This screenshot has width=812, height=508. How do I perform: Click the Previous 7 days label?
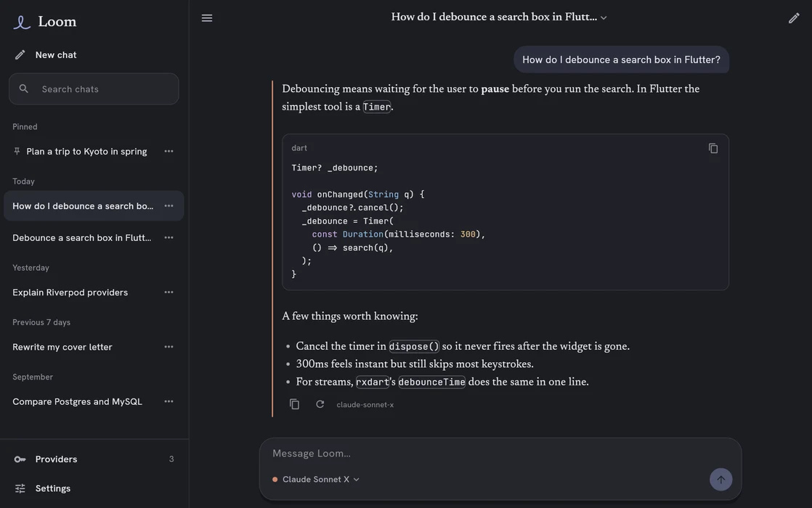pos(41,322)
